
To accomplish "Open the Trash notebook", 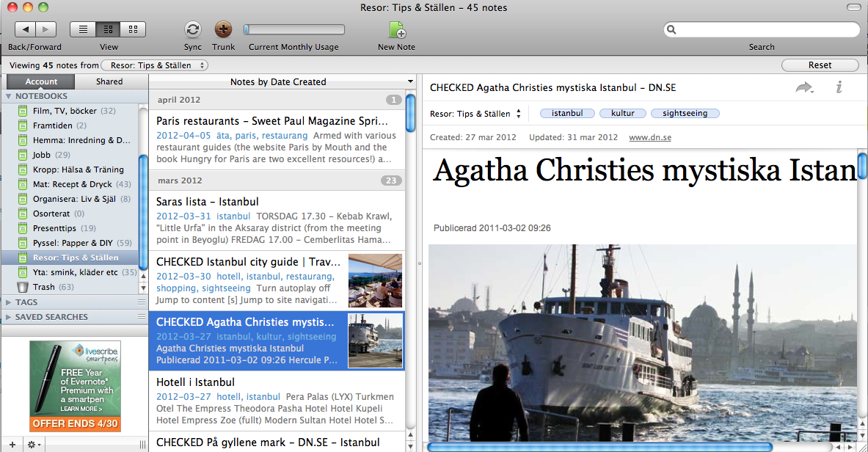I will [x=43, y=287].
